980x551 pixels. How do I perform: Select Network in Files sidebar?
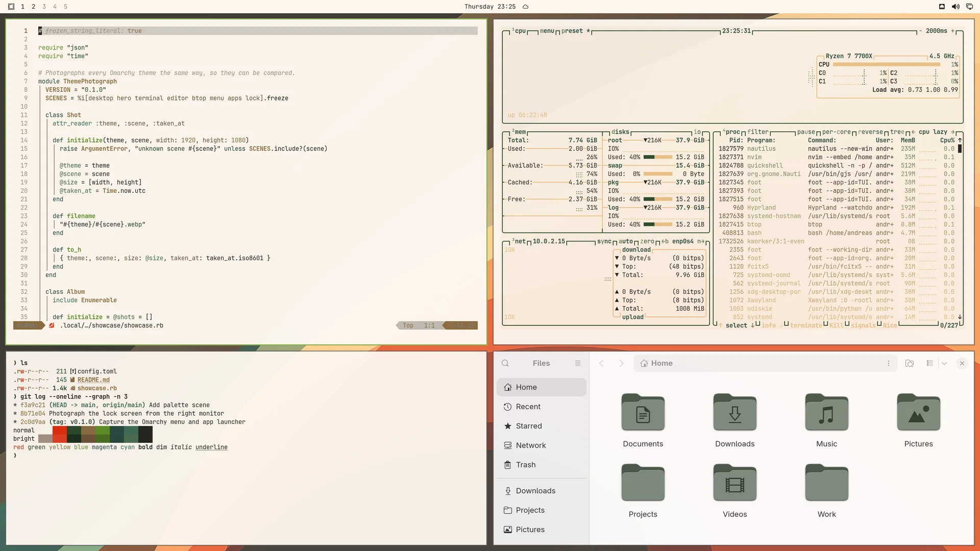click(x=542, y=445)
